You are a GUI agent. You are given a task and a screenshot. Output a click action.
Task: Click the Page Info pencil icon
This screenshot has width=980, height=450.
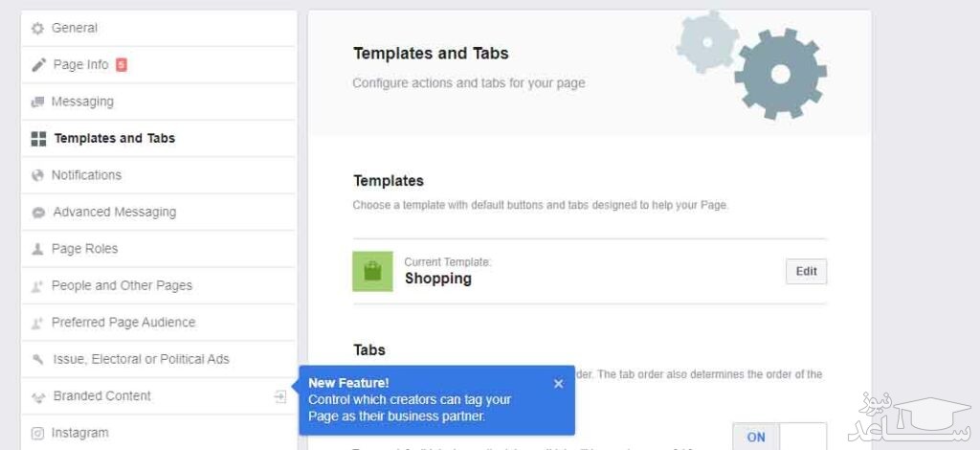coord(38,65)
